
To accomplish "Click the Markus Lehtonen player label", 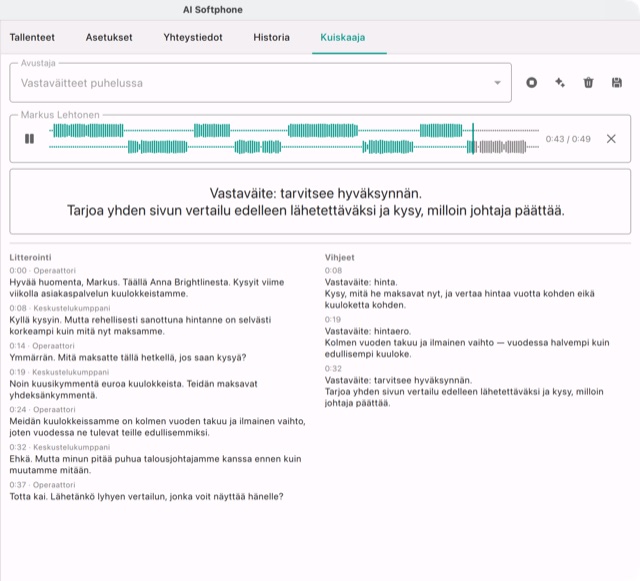I will 60,115.
